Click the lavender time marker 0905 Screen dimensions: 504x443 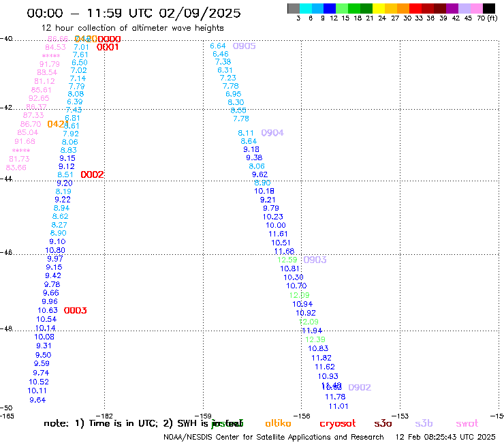click(x=244, y=46)
